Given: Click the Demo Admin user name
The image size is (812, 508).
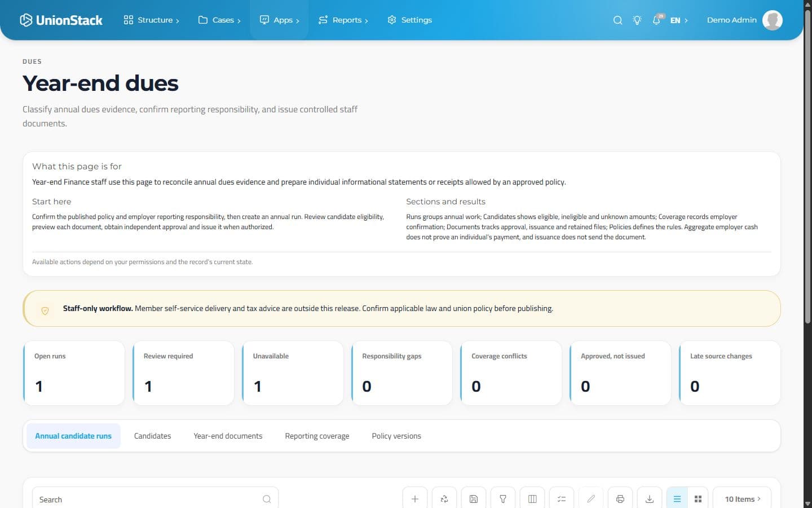Looking at the screenshot, I should 731,20.
